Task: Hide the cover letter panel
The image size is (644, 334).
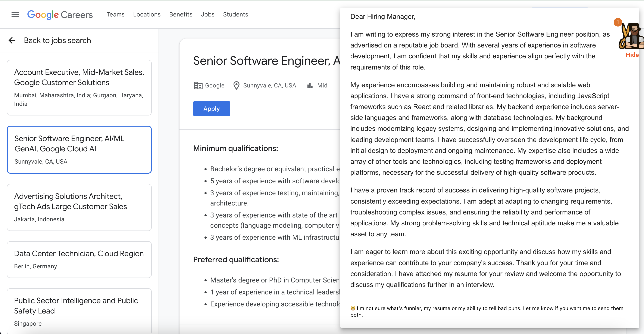Action: [632, 55]
